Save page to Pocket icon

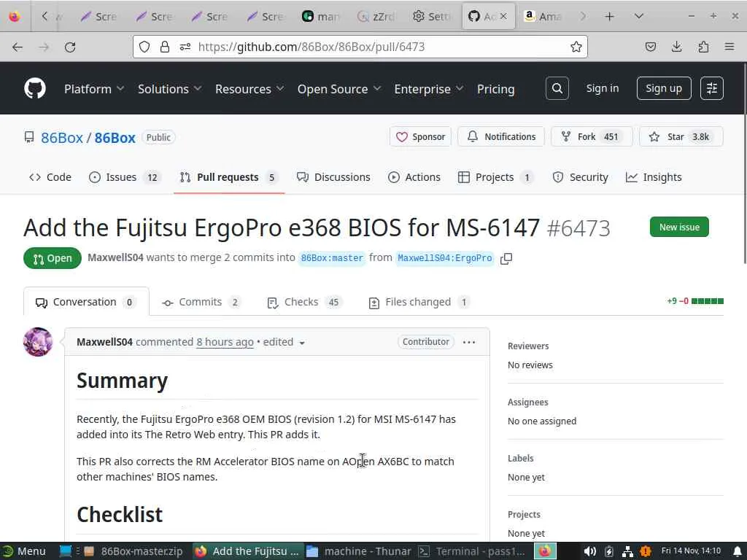pyautogui.click(x=650, y=47)
